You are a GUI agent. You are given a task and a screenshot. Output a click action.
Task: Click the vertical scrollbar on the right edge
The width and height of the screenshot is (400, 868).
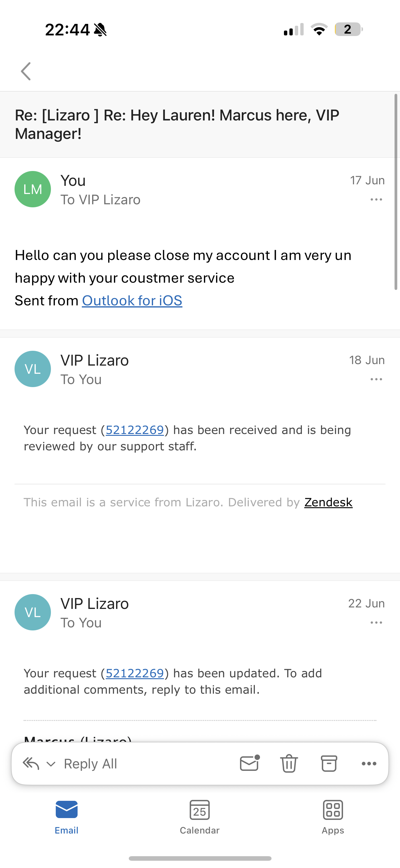(x=396, y=192)
